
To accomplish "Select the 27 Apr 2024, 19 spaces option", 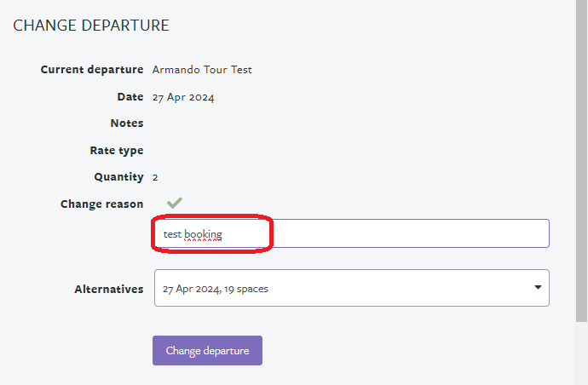I will [216, 289].
